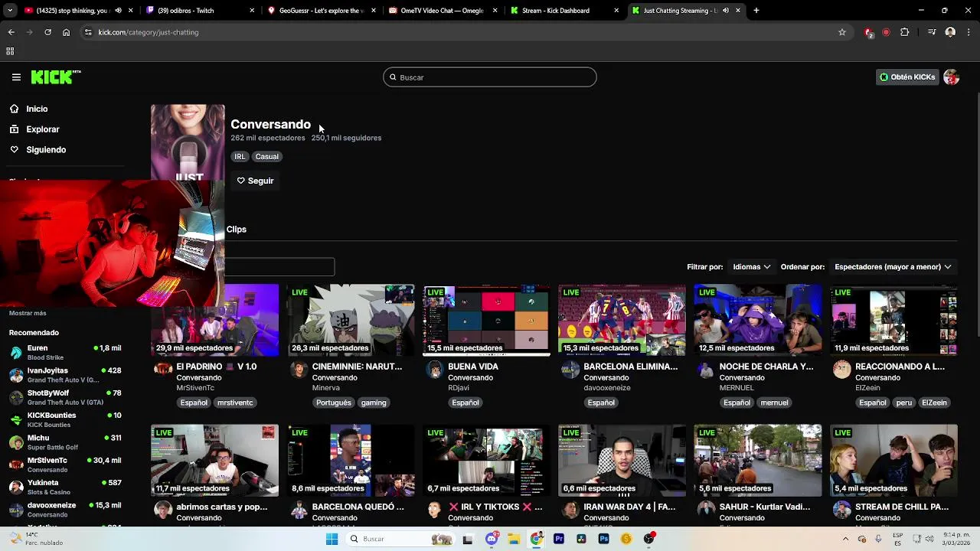
Task: Open Premiere Pro from the taskbar
Action: [559, 539]
